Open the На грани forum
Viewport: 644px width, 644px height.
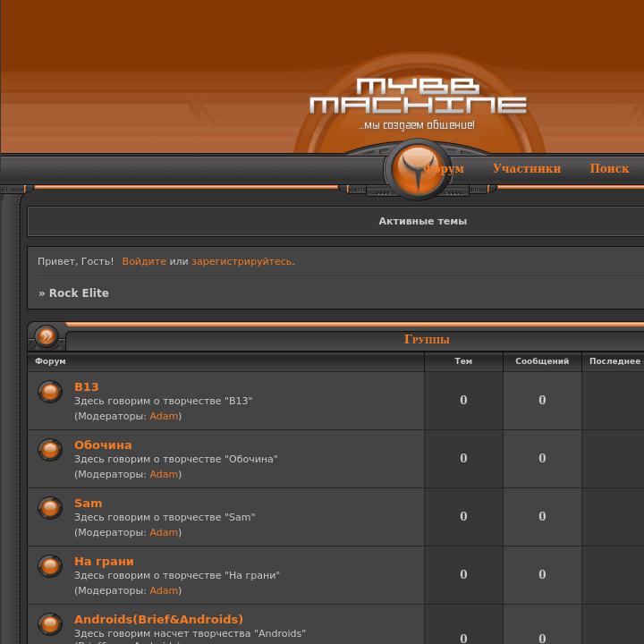click(x=104, y=562)
